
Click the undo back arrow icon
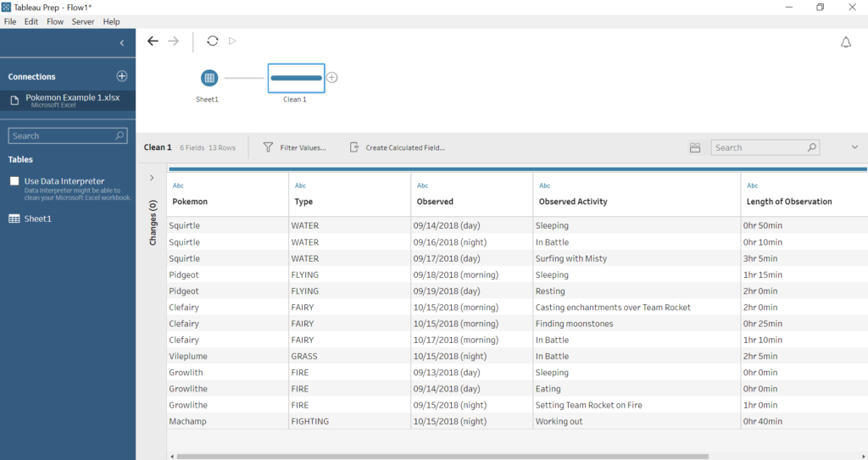153,41
